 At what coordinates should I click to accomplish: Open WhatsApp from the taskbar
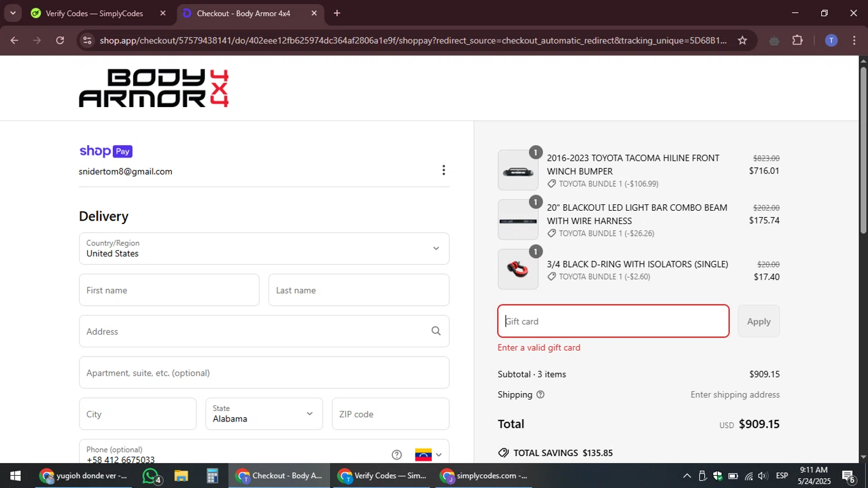(x=152, y=476)
